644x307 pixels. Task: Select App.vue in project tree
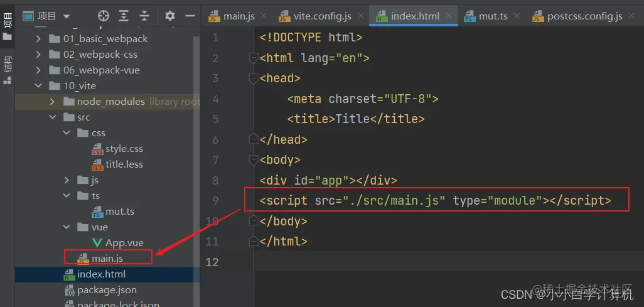point(124,243)
